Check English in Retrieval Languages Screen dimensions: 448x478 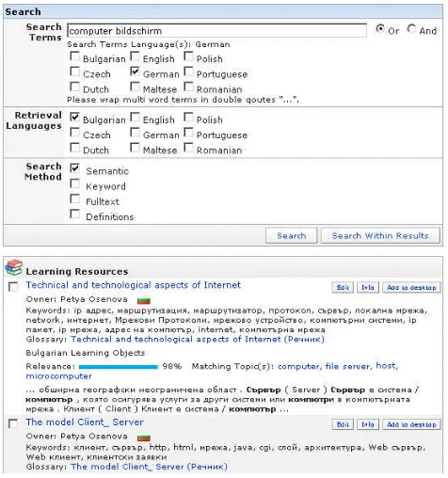135,118
